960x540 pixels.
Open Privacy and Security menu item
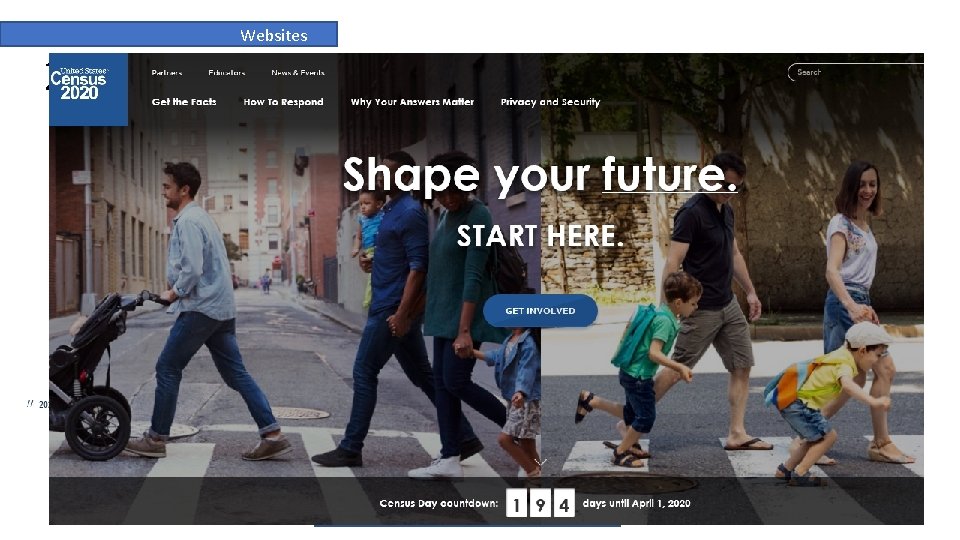point(550,102)
